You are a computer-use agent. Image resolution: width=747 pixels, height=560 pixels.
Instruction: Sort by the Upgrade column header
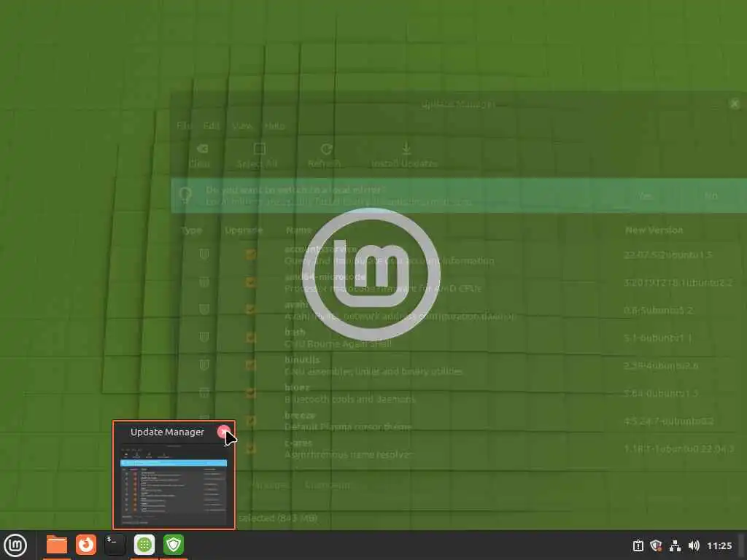[244, 230]
